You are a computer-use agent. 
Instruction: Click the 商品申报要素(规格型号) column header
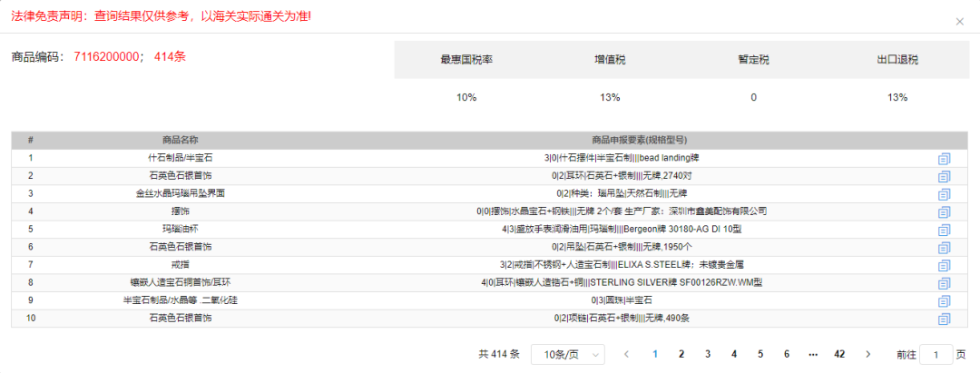coord(640,140)
